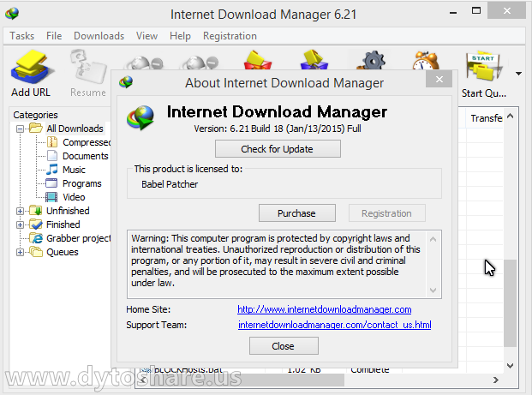This screenshot has height=395, width=532.
Task: Click the Stop globe toolbar icon
Action: click(x=145, y=63)
